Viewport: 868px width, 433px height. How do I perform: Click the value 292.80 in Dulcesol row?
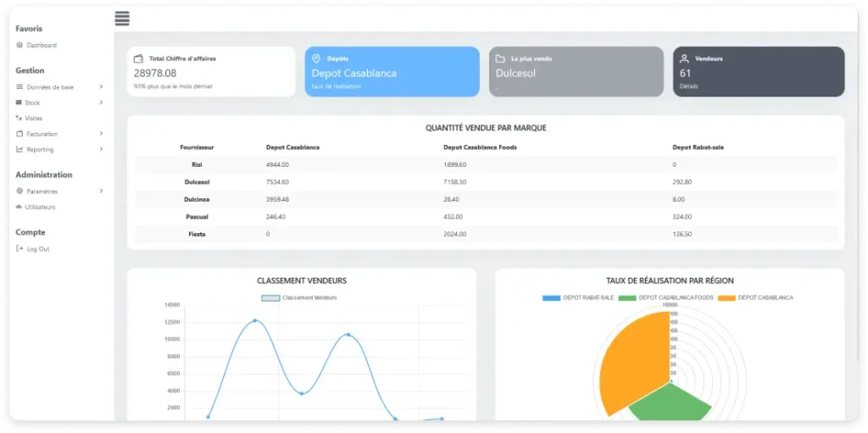[682, 181]
